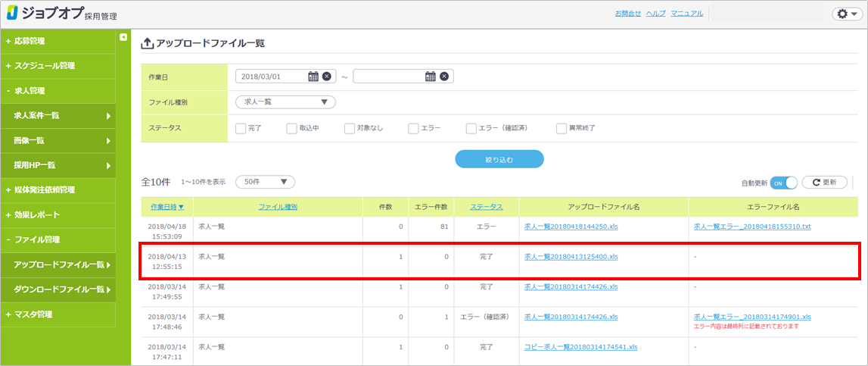The height and width of the screenshot is (366, 868).
Task: Collapse the left sidebar panel
Action: pos(123,37)
